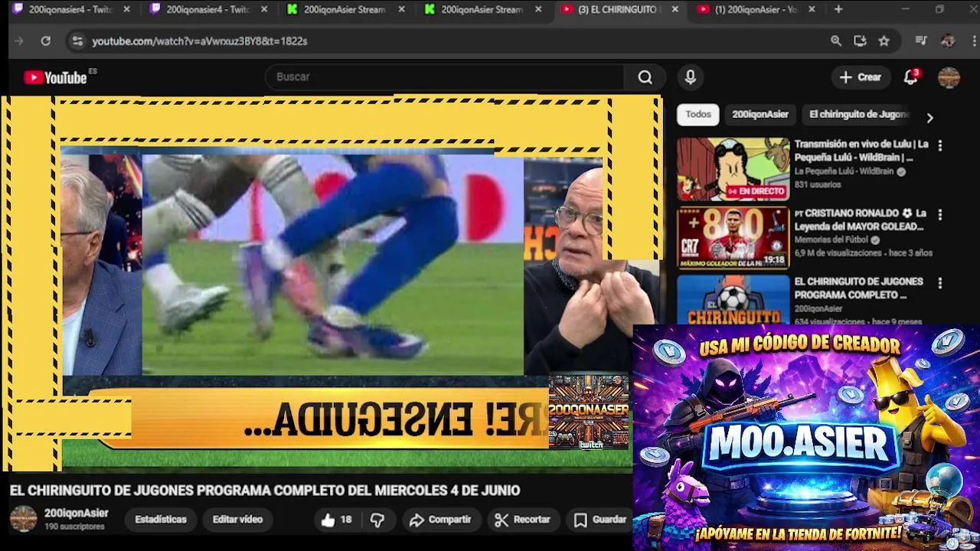Click the video title below the player
The image size is (980, 551).
click(x=265, y=491)
